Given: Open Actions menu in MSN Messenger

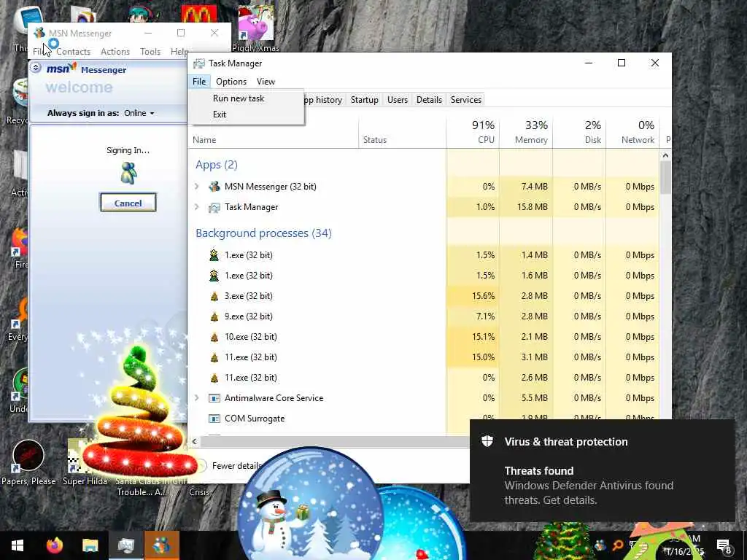Looking at the screenshot, I should (115, 52).
